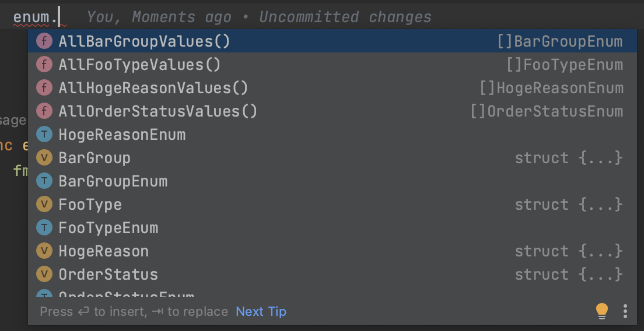Click variable icon beside FooType
This screenshot has height=331, width=644.
[x=44, y=205]
